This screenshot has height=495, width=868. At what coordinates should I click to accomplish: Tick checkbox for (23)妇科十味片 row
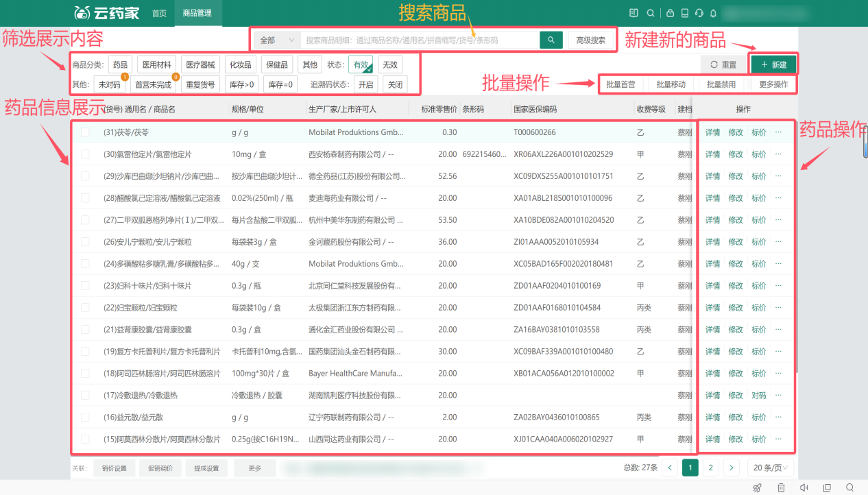85,286
